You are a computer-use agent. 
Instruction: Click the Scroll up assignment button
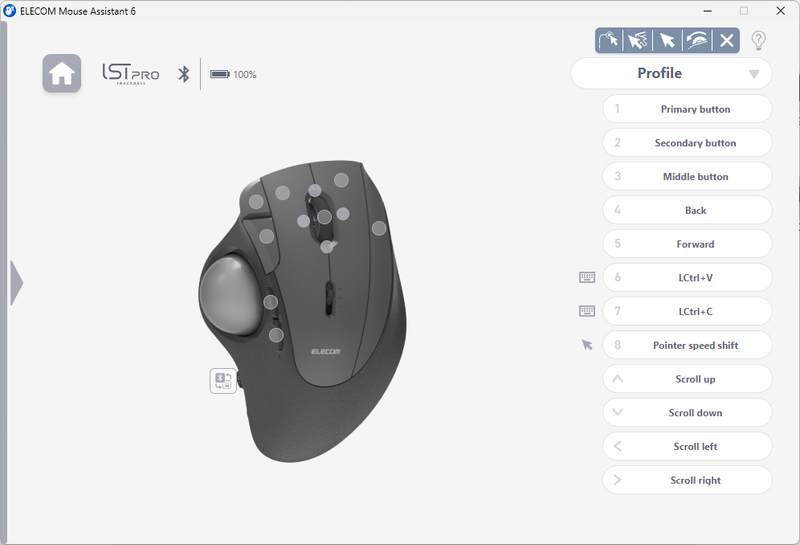click(x=687, y=379)
